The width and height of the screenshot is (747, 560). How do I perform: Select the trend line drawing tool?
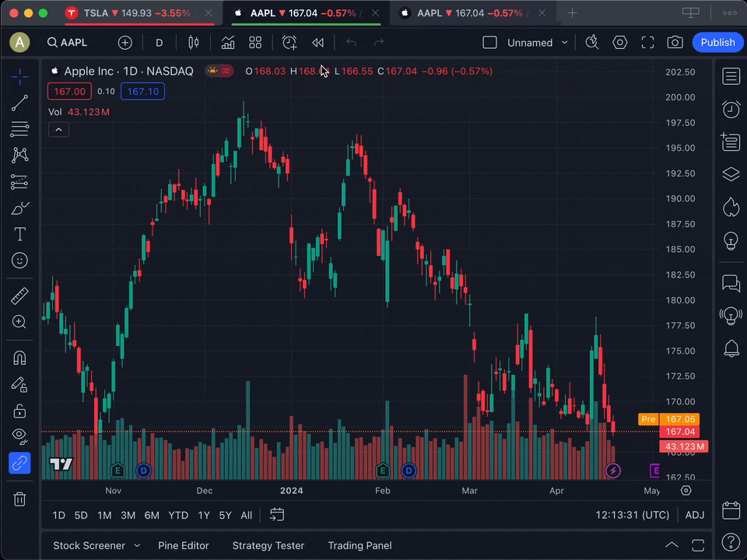pos(19,103)
